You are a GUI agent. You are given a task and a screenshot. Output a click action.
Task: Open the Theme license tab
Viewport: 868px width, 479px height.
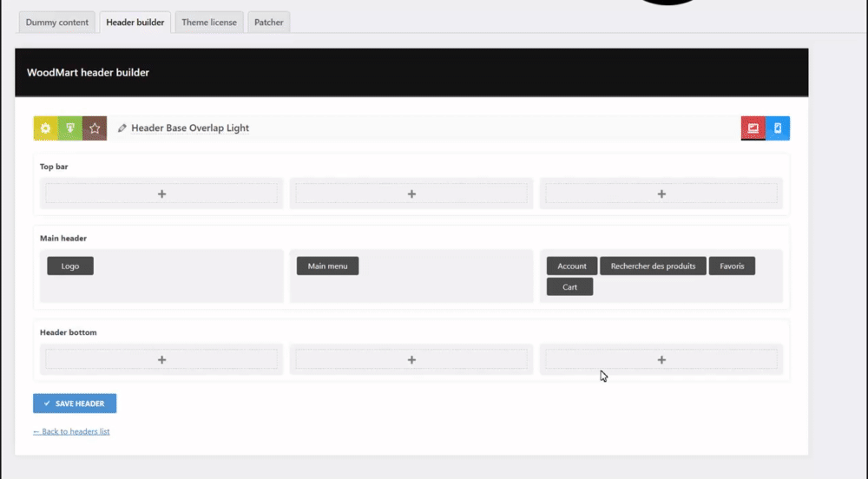click(x=209, y=22)
